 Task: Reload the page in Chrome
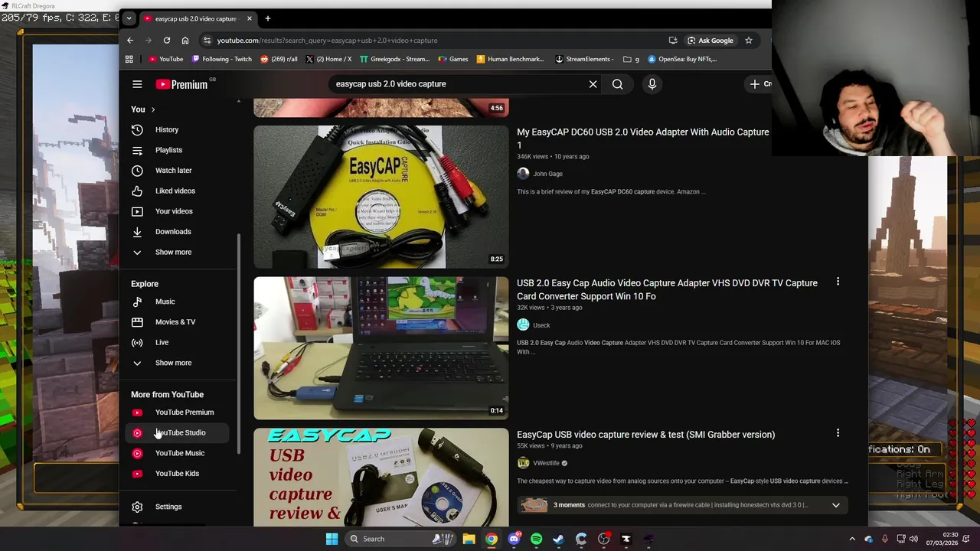point(166,41)
